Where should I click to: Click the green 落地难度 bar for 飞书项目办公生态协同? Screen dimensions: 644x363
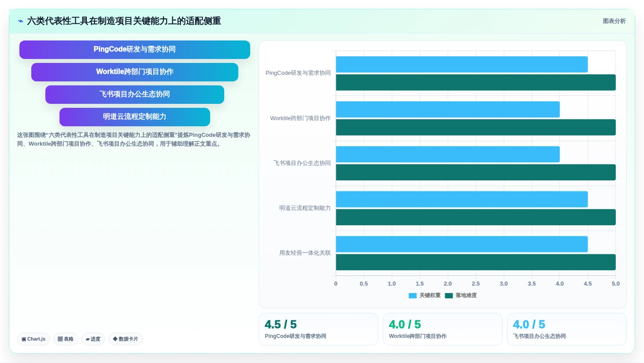tap(476, 172)
